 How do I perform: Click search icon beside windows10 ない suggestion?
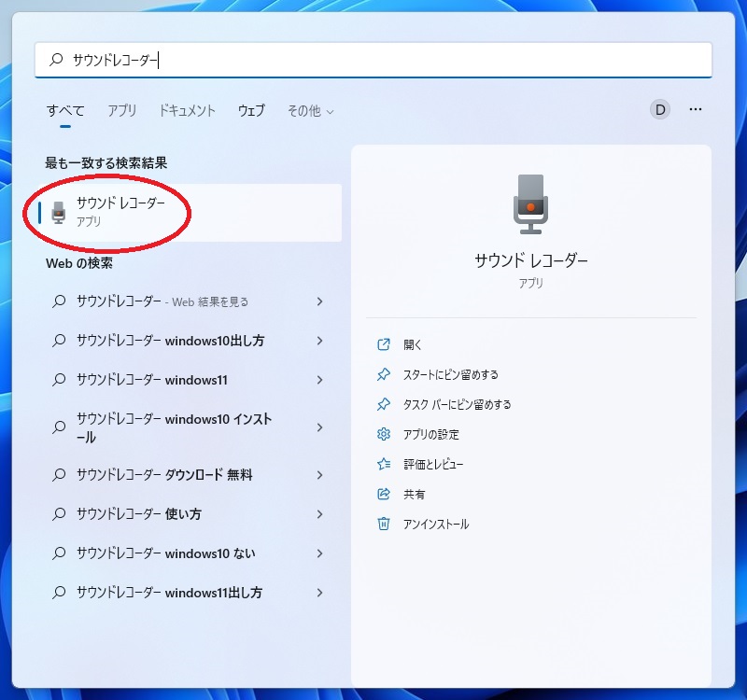[x=59, y=553]
